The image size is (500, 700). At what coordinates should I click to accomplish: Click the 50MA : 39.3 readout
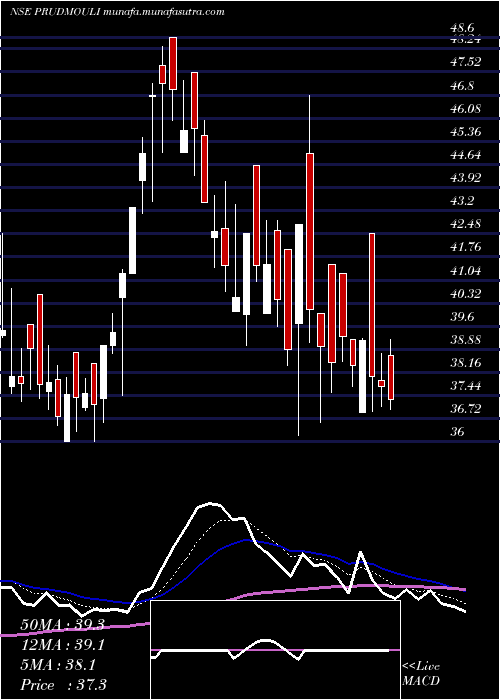pos(62,625)
